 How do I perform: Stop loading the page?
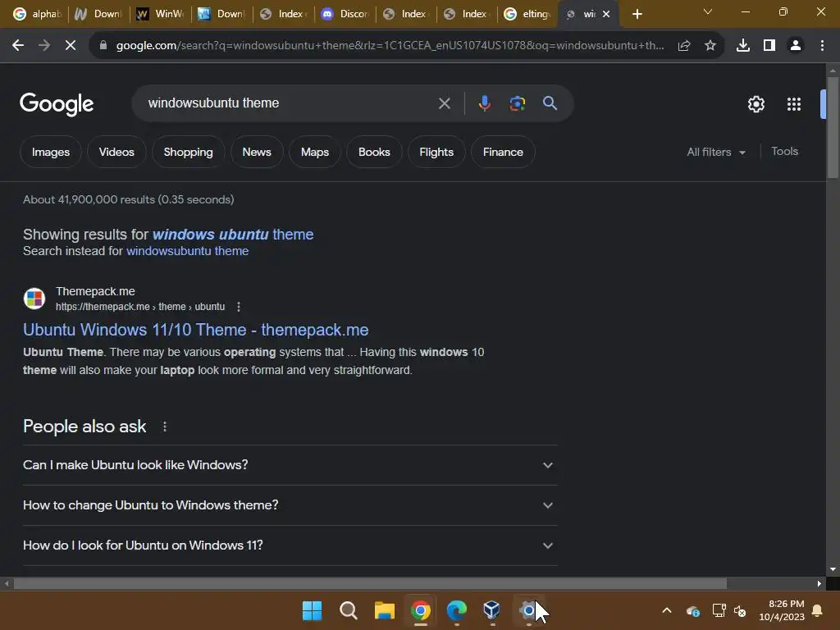71,46
